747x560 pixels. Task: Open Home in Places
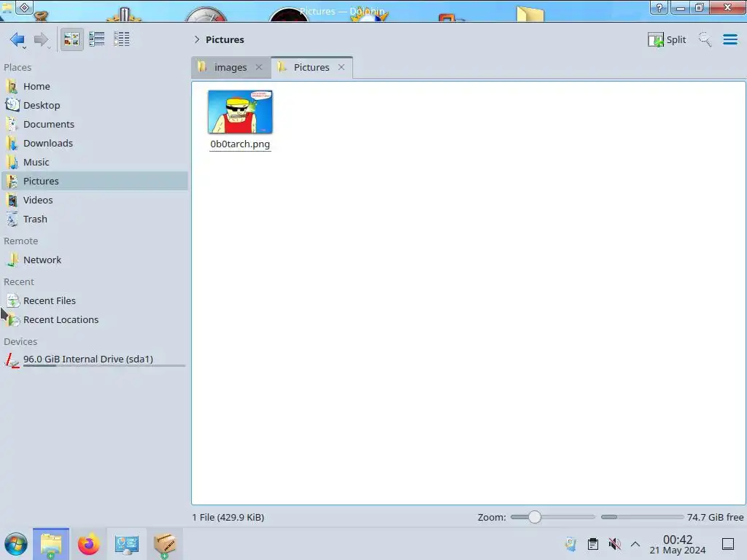pyautogui.click(x=96, y=86)
